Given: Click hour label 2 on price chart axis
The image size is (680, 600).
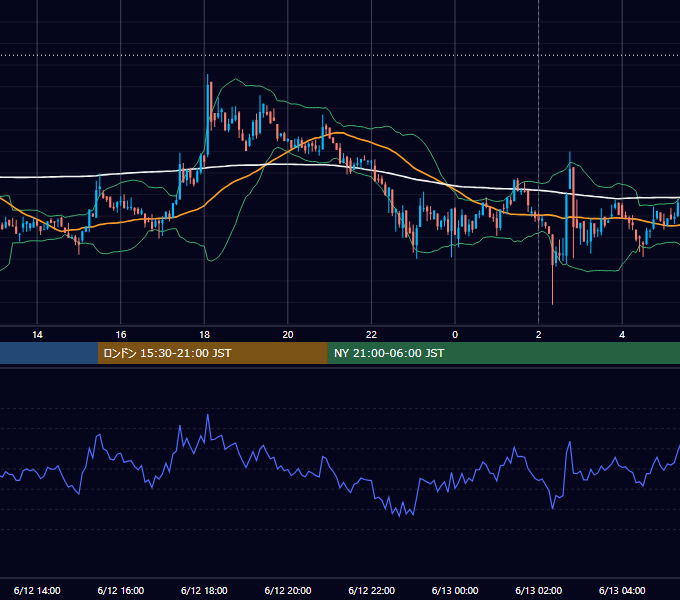Looking at the screenshot, I should (x=539, y=335).
